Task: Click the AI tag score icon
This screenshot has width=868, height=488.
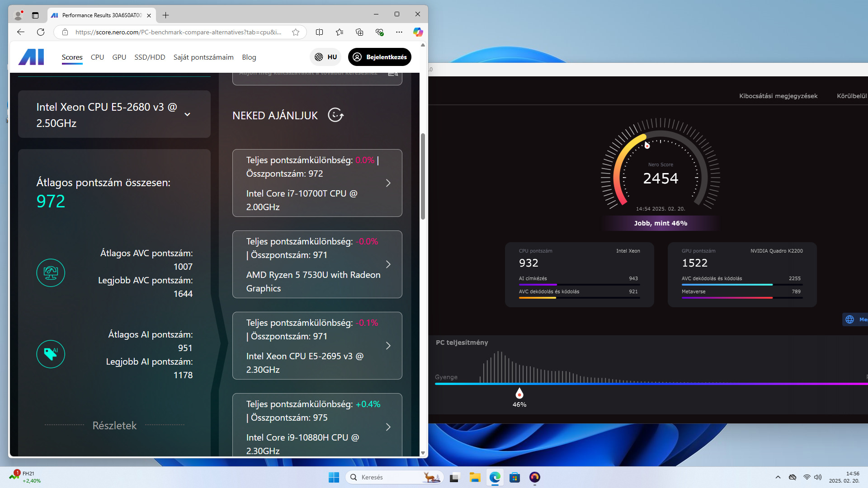Action: (51, 354)
